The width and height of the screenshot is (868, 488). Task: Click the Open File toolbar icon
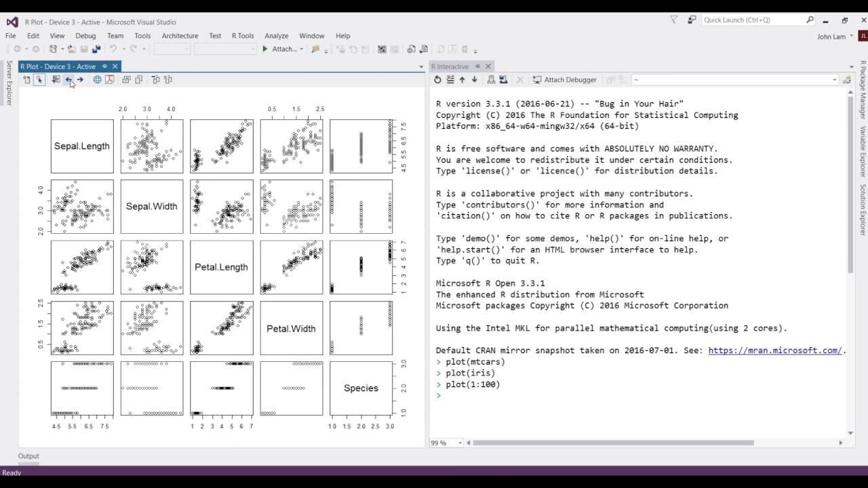[x=72, y=49]
